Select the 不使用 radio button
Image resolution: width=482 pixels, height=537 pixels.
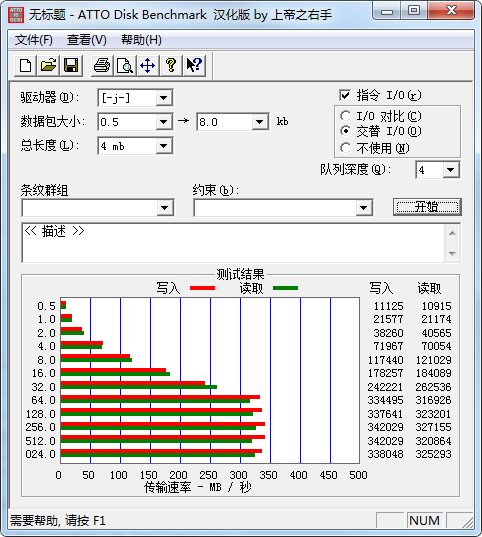pyautogui.click(x=345, y=148)
